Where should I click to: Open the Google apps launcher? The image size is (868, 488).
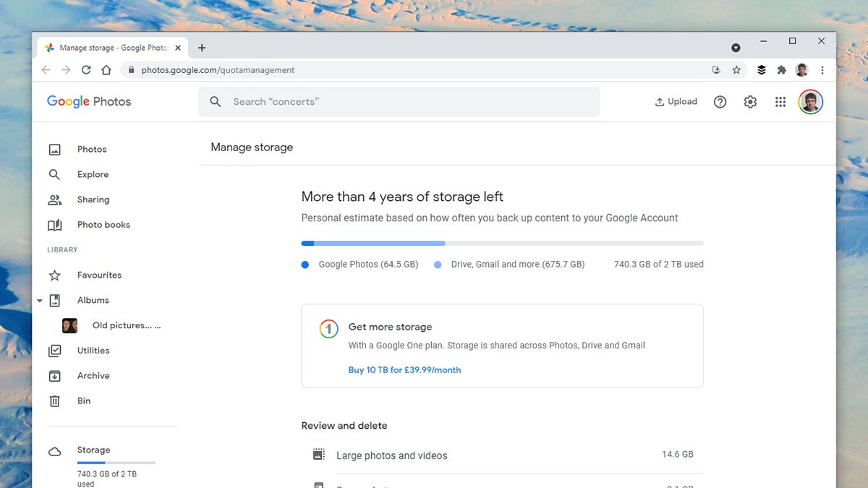(x=780, y=101)
